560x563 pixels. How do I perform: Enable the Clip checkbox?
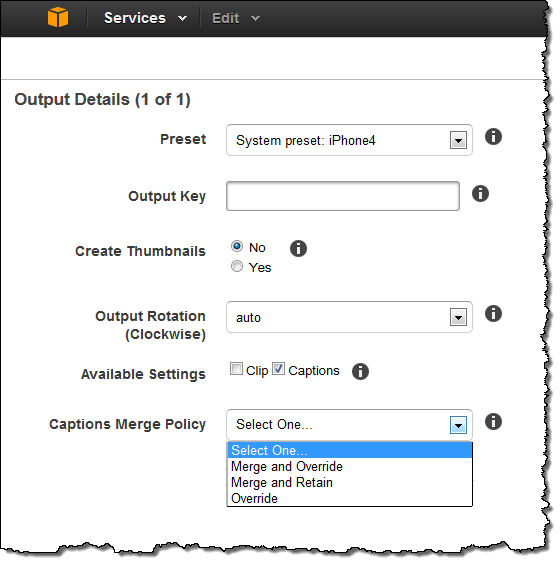click(236, 369)
